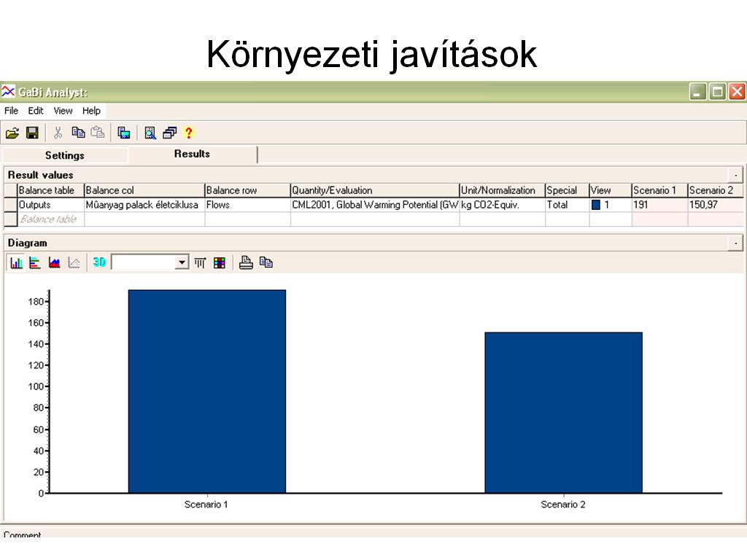Click the cascading windows icon

(x=169, y=133)
